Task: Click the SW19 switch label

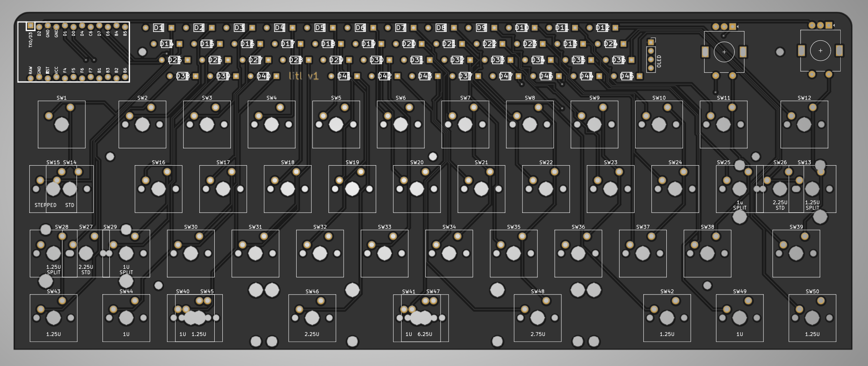Action: [x=352, y=162]
